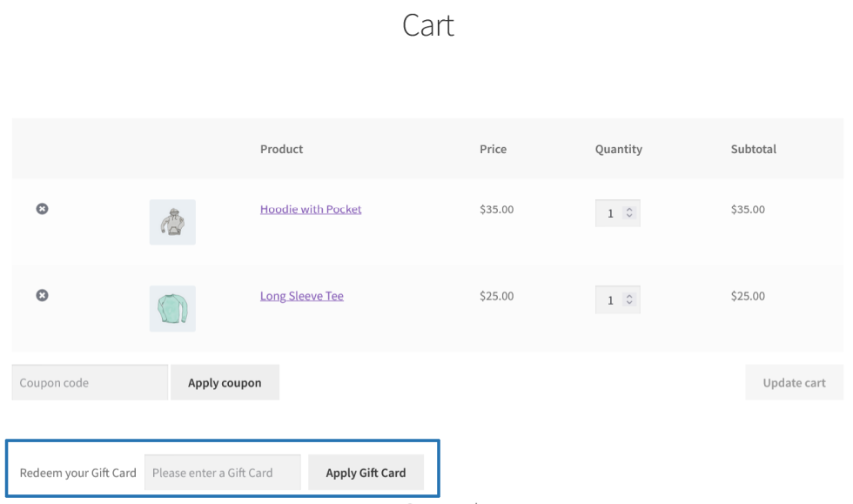Increase Hoodie with Pocket quantity using up arrow
Viewport: 853px width, 504px height.
tap(629, 210)
